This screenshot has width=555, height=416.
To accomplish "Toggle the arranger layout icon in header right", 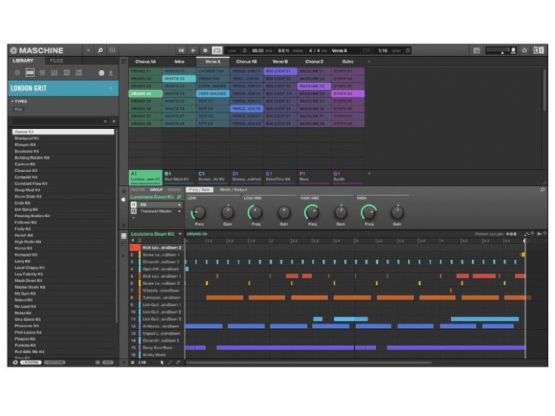I will click(x=476, y=51).
